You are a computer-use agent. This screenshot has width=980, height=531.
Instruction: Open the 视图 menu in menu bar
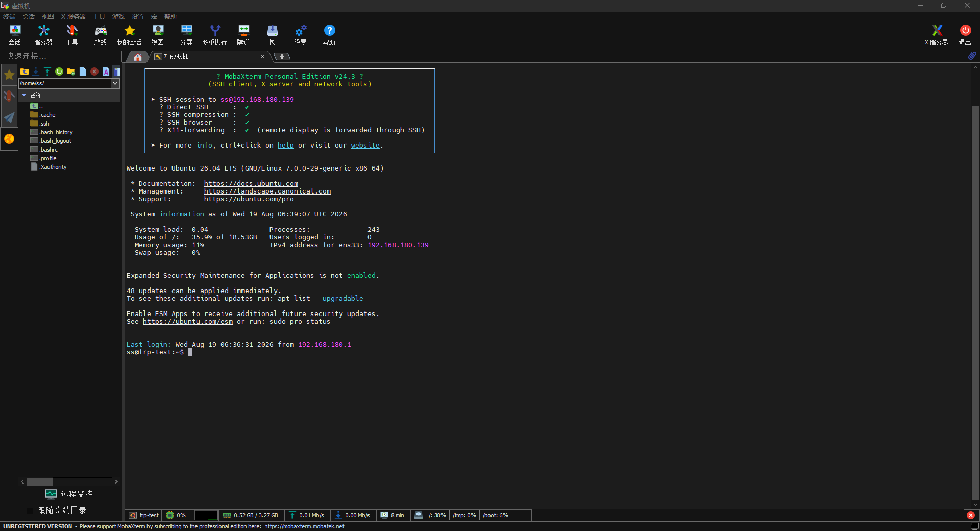point(48,17)
